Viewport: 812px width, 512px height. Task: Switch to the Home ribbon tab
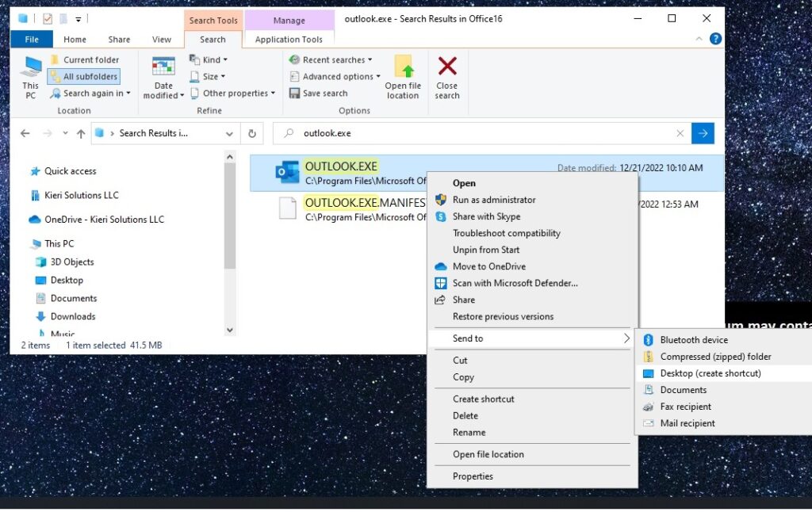(x=75, y=40)
